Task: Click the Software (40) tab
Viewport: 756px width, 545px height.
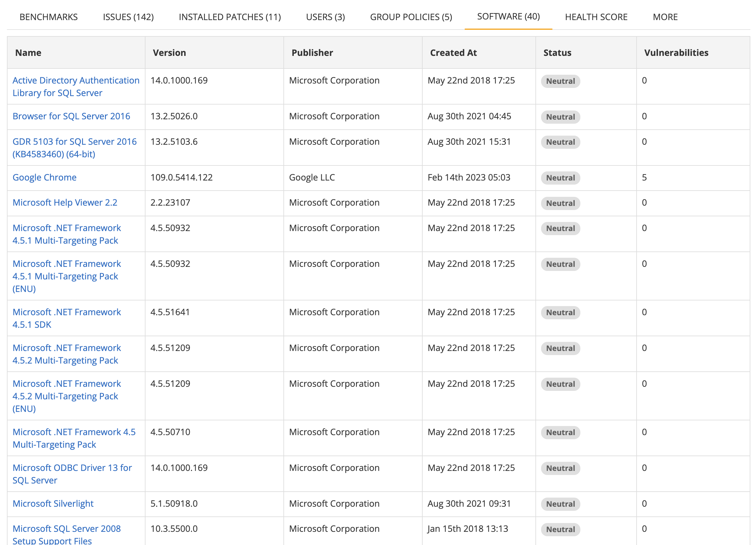Action: [x=508, y=16]
